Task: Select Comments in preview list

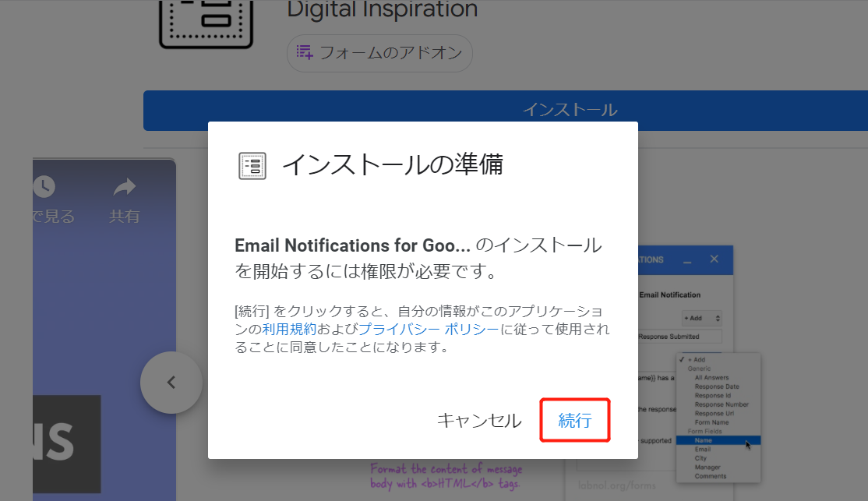Action: click(711, 476)
